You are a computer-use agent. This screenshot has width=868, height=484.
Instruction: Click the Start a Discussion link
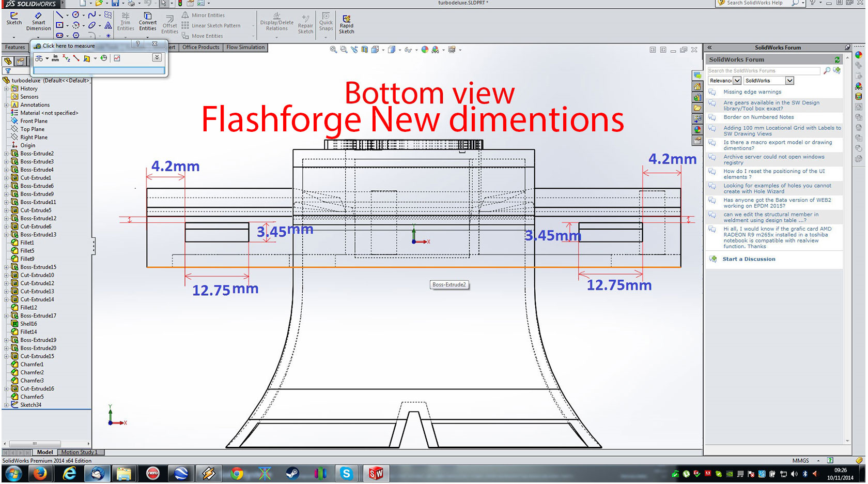[749, 259]
